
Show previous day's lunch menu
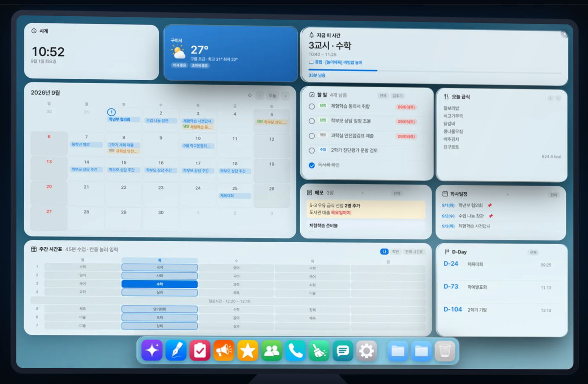(x=550, y=98)
